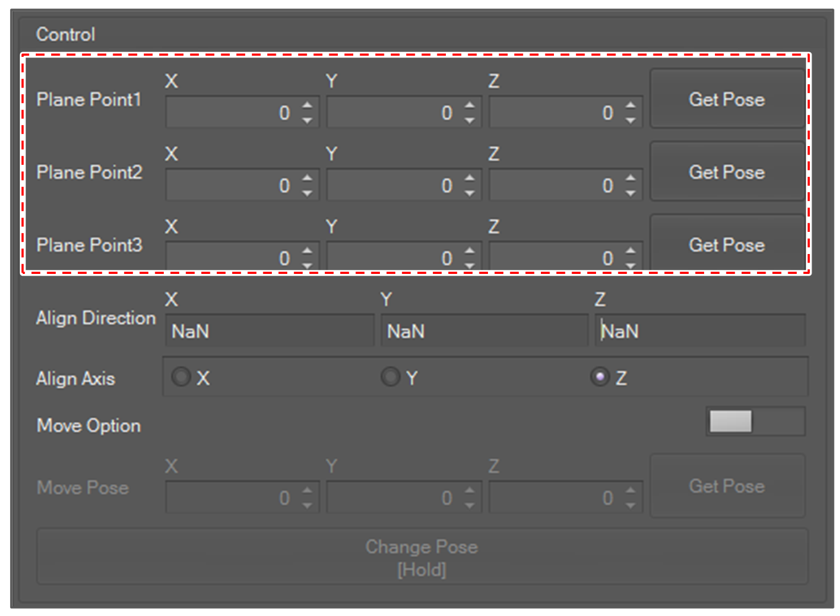Increase Plane Point3 X value with up arrow
This screenshot has width=840, height=616.
[x=307, y=251]
